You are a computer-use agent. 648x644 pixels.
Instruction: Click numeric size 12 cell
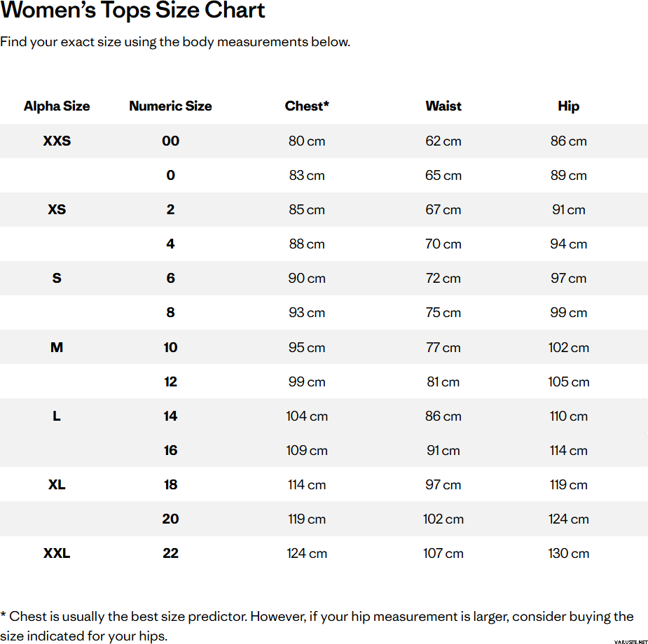170,381
